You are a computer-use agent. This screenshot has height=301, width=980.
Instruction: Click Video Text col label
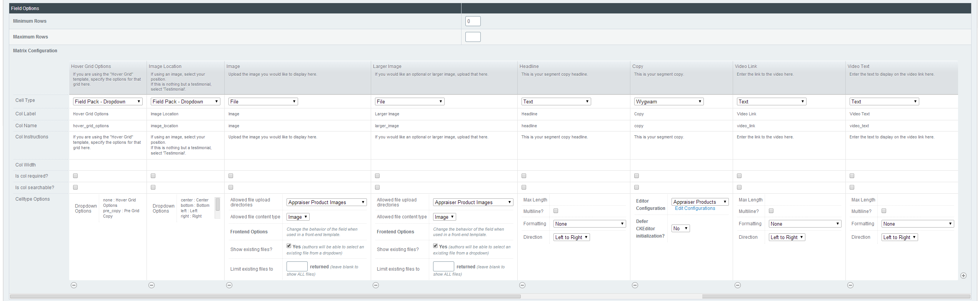tap(860, 114)
